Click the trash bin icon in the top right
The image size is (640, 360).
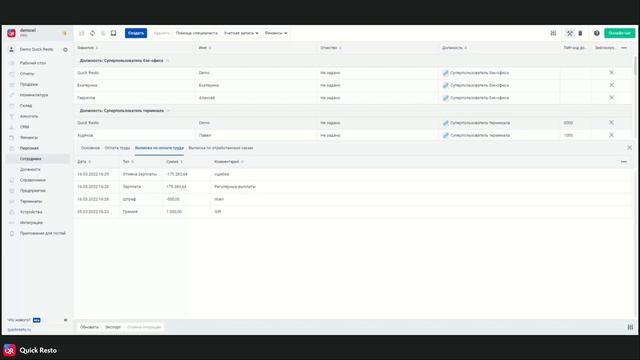(580, 33)
